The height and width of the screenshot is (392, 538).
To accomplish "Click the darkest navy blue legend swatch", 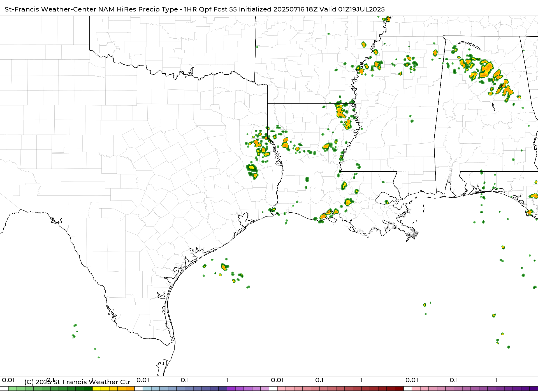I will coord(223,389).
